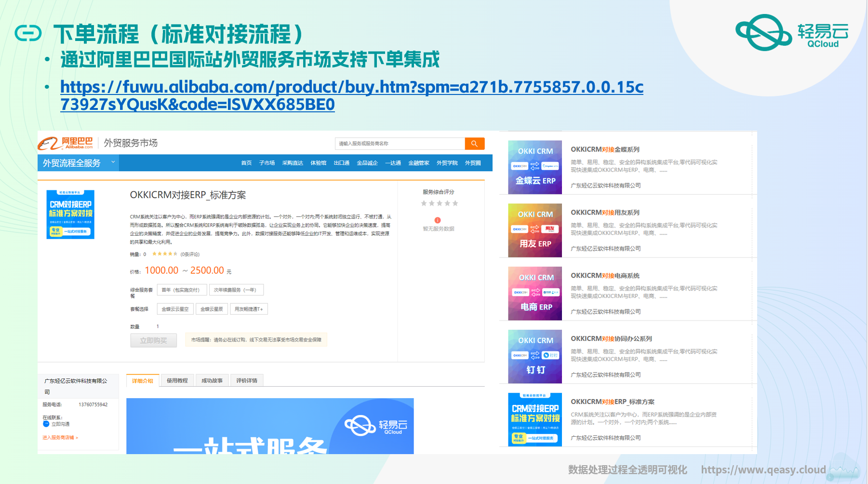Open 金融管家 in navigation bar
This screenshot has width=868, height=484.
pos(419,163)
